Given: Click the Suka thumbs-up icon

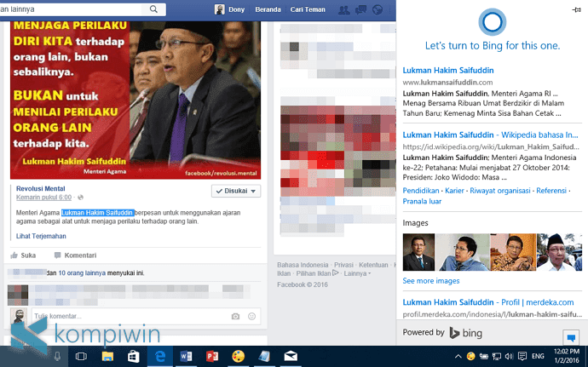Looking at the screenshot, I should [x=14, y=255].
